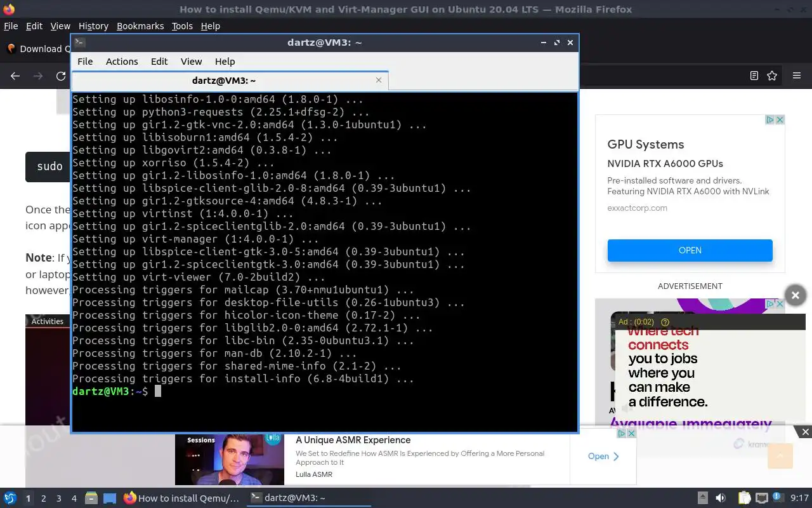This screenshot has height=508, width=812.
Task: Open the Lubuntu start menu icon
Action: 10,498
